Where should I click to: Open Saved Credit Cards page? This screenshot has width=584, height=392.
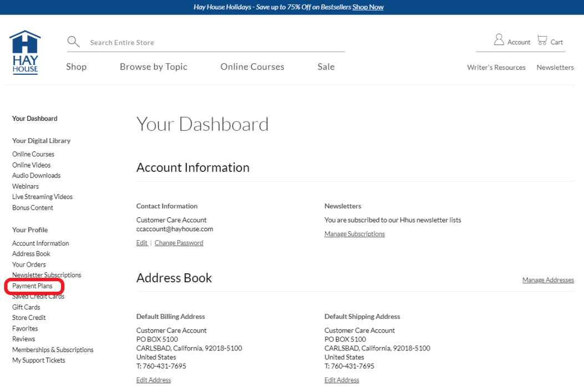pyautogui.click(x=38, y=297)
